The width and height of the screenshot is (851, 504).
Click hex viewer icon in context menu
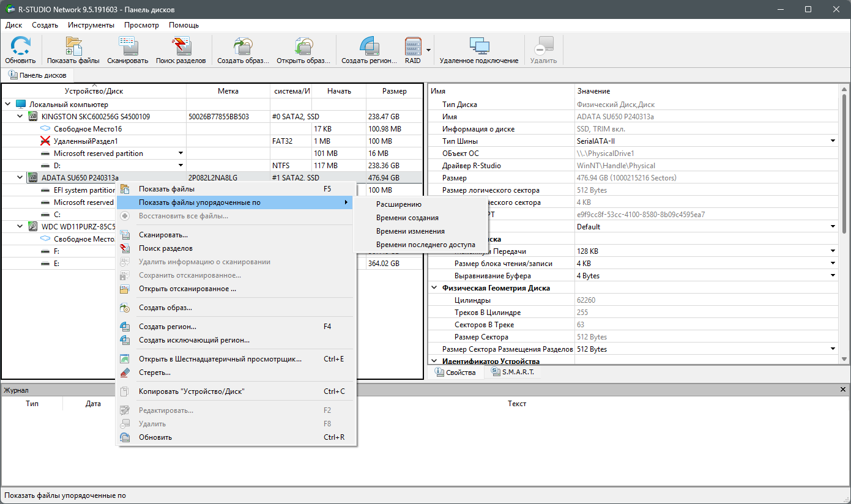[125, 359]
